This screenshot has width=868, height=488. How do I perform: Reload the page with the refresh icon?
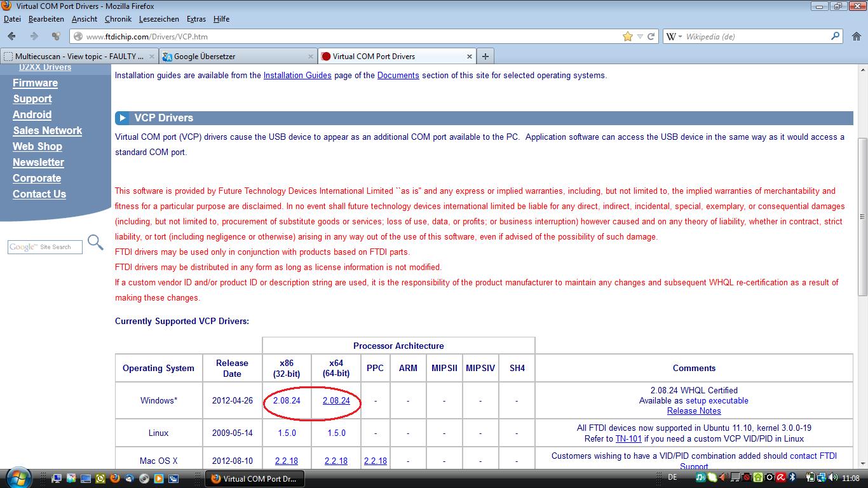coord(651,36)
